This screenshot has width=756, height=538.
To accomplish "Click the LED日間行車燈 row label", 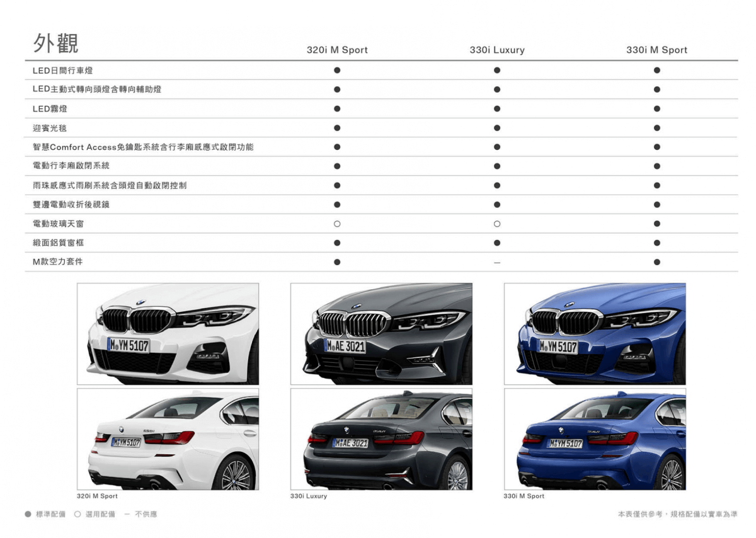I will point(63,71).
